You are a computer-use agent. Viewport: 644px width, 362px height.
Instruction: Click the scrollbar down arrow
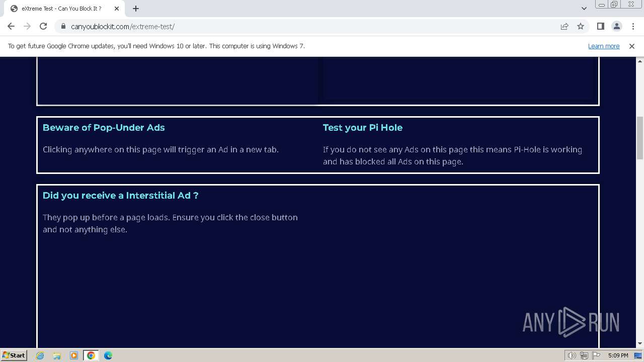[x=640, y=344]
